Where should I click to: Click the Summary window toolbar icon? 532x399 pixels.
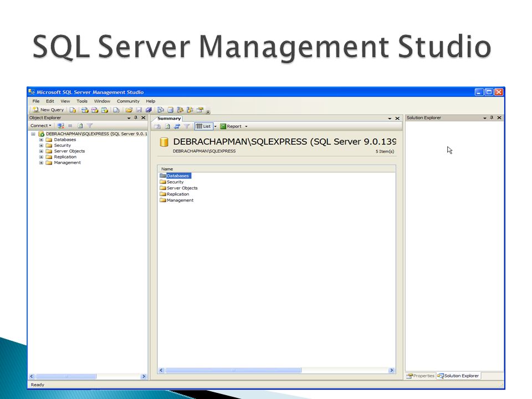[171, 110]
